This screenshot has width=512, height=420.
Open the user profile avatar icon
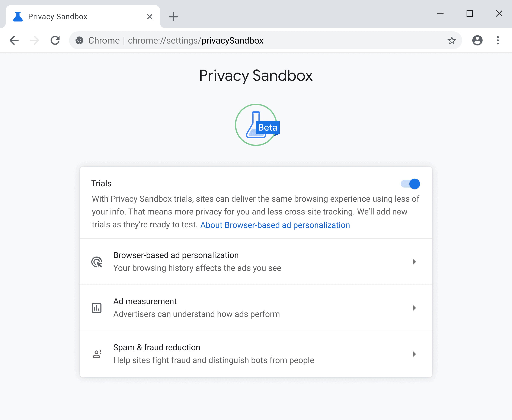tap(477, 40)
